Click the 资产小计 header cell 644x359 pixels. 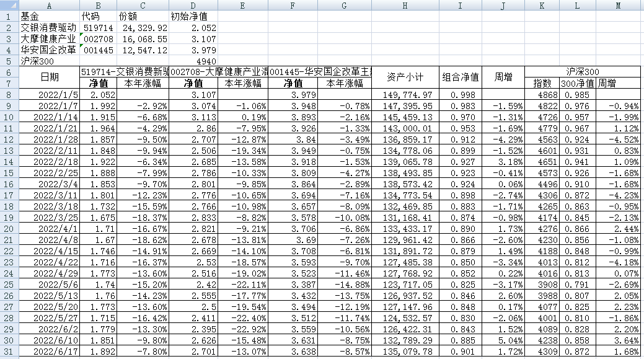(405, 78)
